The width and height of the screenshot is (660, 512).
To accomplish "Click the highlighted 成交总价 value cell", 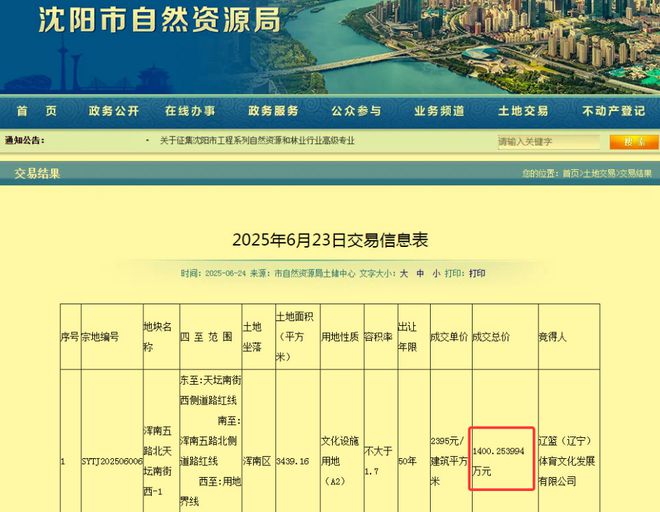I will tap(502, 459).
